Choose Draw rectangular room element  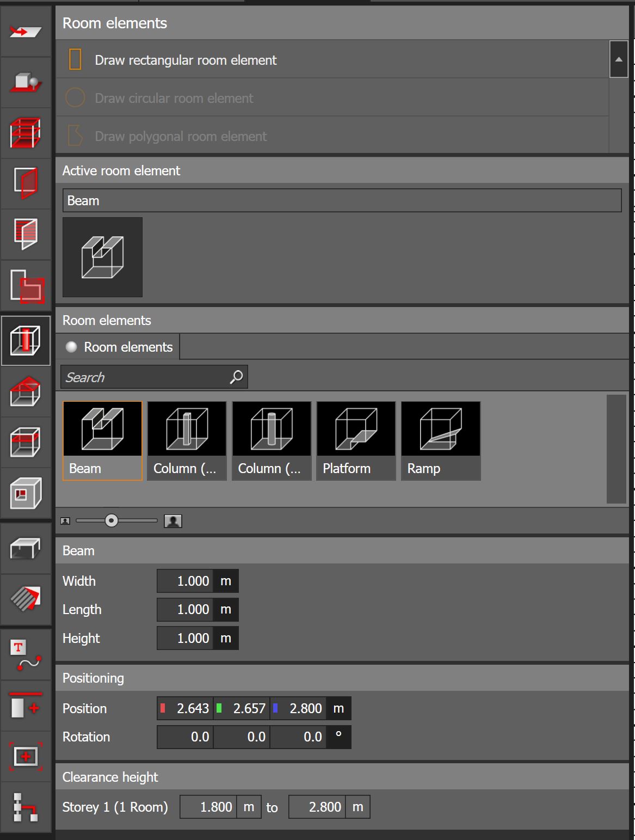tap(332, 59)
